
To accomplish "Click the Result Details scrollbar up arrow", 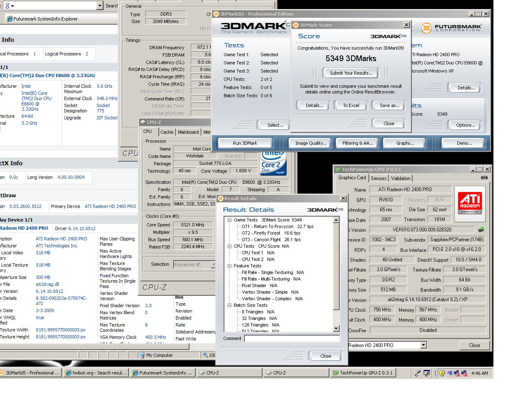I will point(336,220).
